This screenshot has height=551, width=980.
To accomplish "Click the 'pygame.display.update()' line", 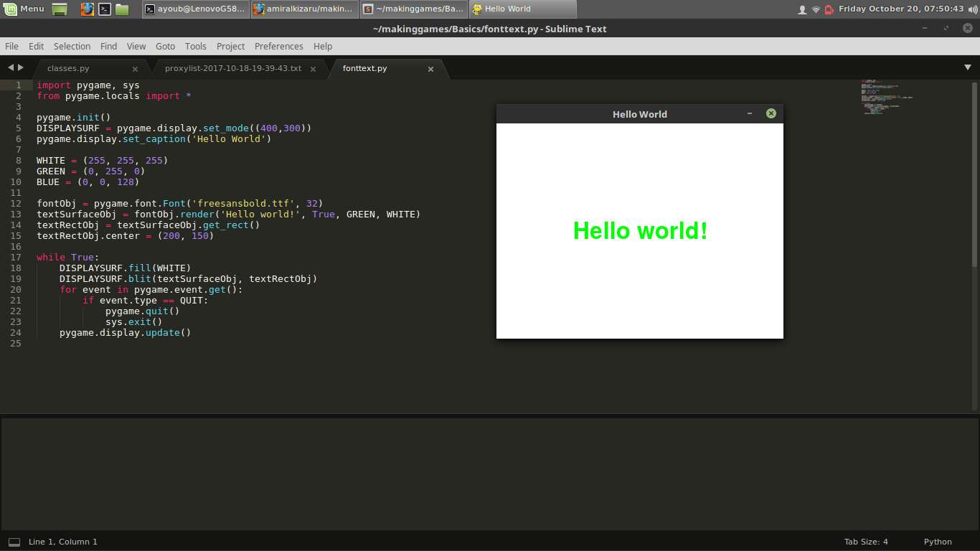I will pos(126,332).
